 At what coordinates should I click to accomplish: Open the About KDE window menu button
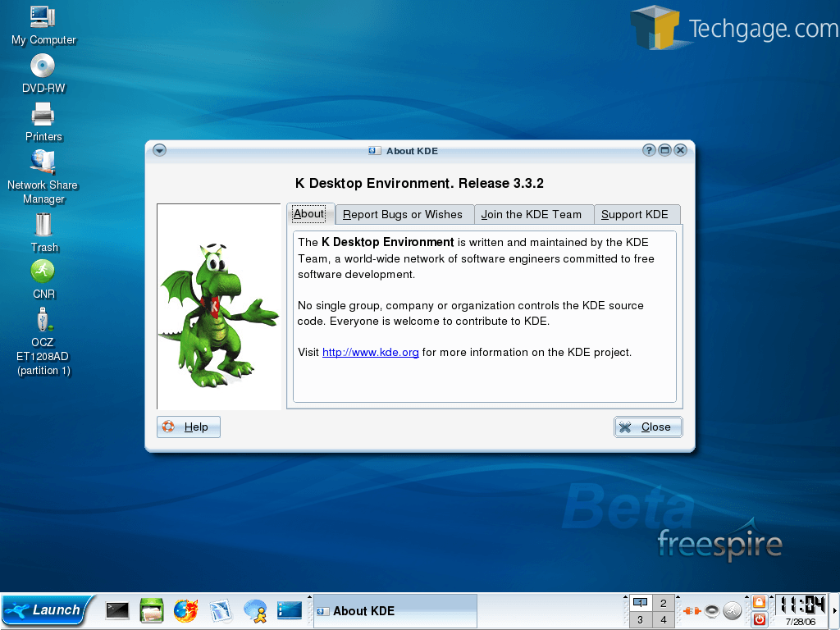click(x=159, y=151)
